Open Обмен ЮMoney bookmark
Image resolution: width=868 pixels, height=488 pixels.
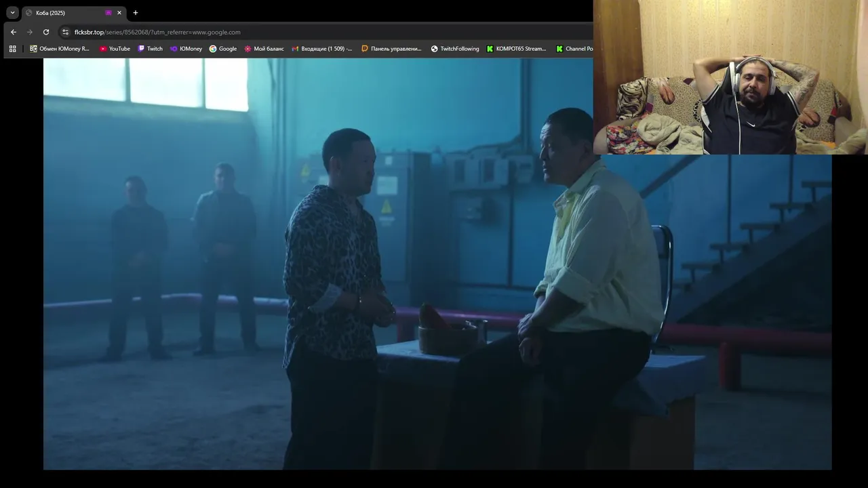click(x=60, y=49)
